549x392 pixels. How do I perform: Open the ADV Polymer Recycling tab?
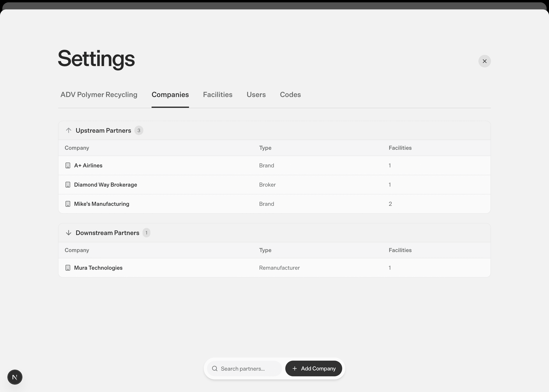pos(99,95)
